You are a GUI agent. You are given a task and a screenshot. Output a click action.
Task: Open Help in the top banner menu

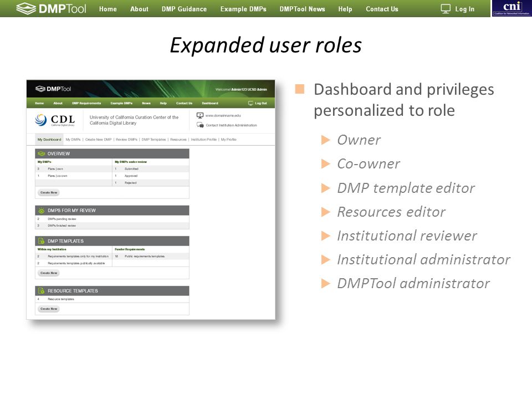point(345,9)
